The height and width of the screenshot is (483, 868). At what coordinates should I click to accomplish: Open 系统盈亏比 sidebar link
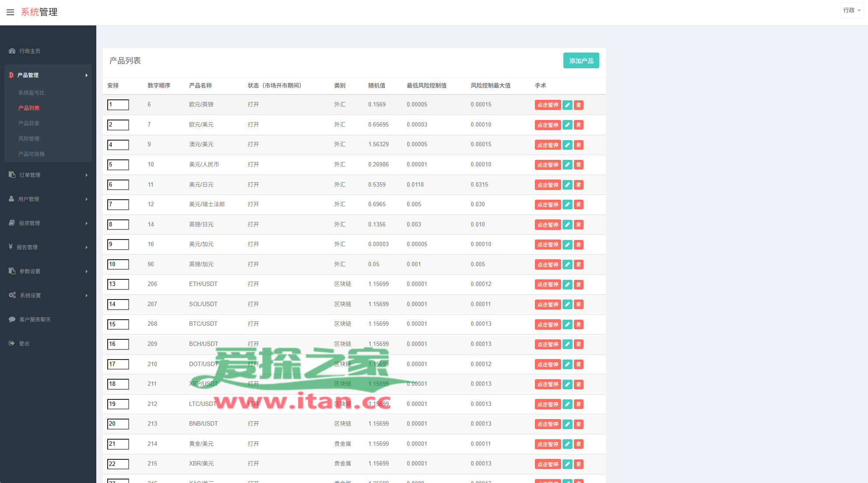point(32,92)
